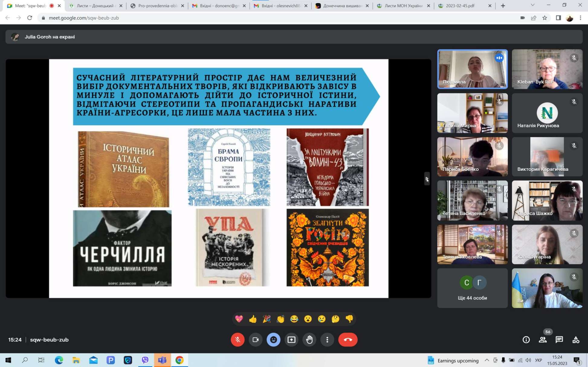This screenshot has height=367, width=588.
Task: Click the sqw-beub-zub meeting code
Action: (49, 340)
